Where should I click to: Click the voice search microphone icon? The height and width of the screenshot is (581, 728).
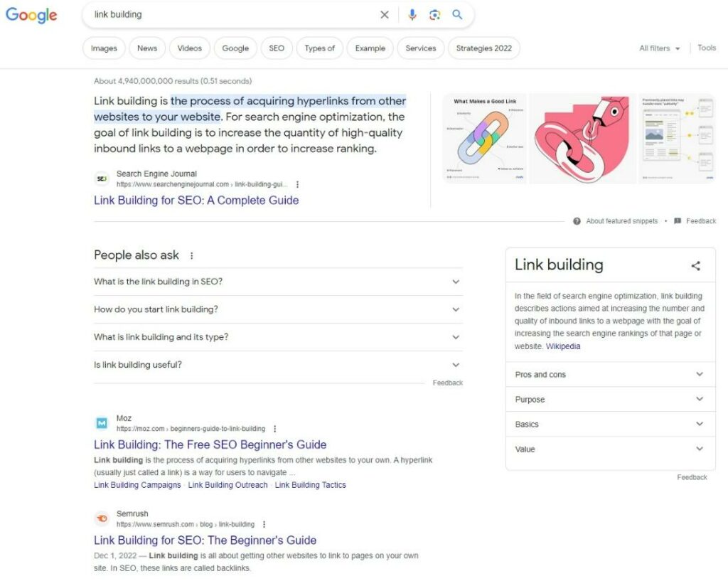(412, 15)
